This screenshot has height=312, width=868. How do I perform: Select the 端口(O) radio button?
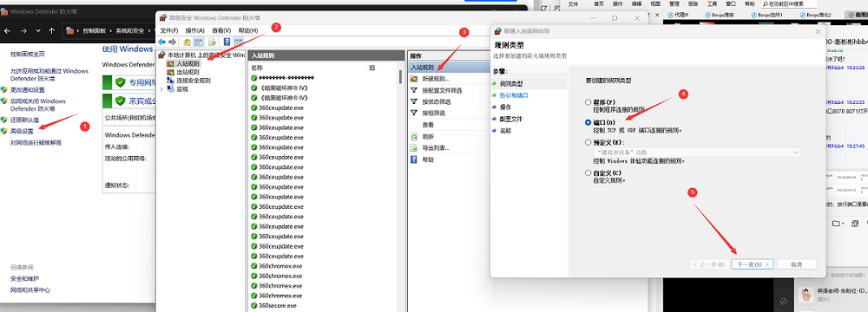click(x=588, y=122)
